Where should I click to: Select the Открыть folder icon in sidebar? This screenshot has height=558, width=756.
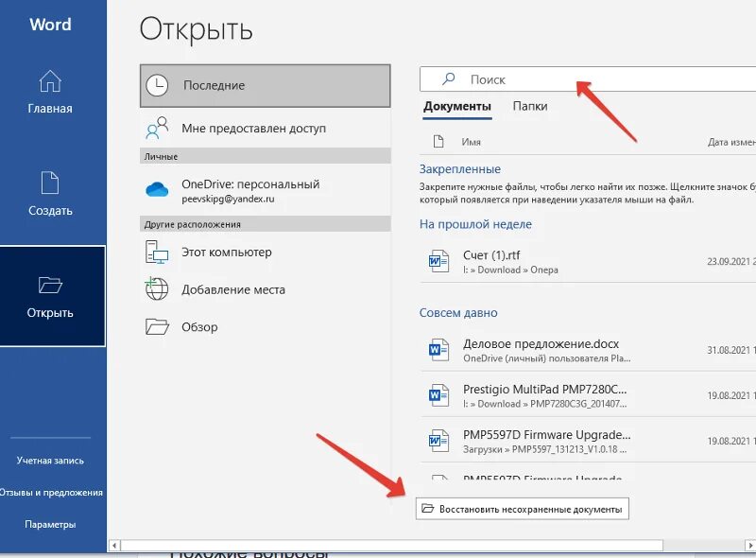(x=50, y=285)
